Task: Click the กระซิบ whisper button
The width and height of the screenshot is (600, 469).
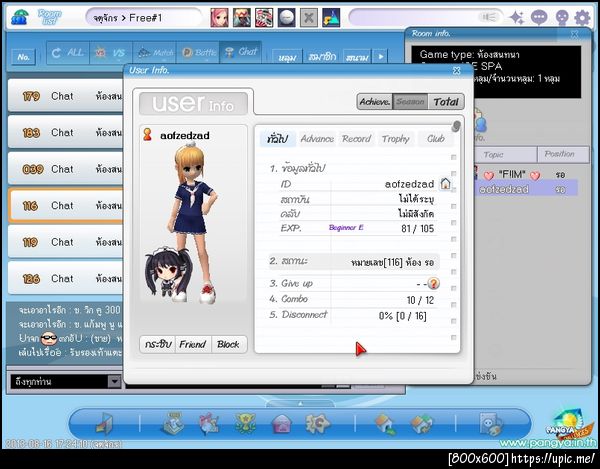Action: tap(157, 344)
